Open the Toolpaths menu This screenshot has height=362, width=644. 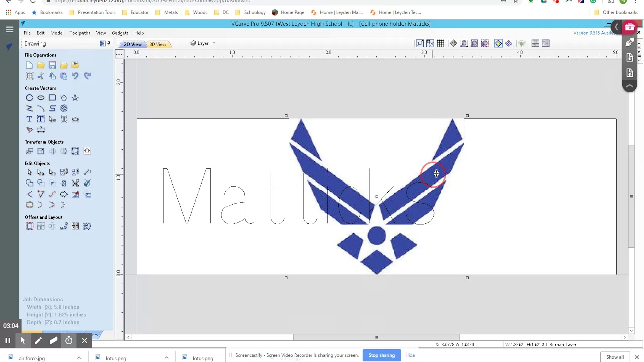point(80,33)
